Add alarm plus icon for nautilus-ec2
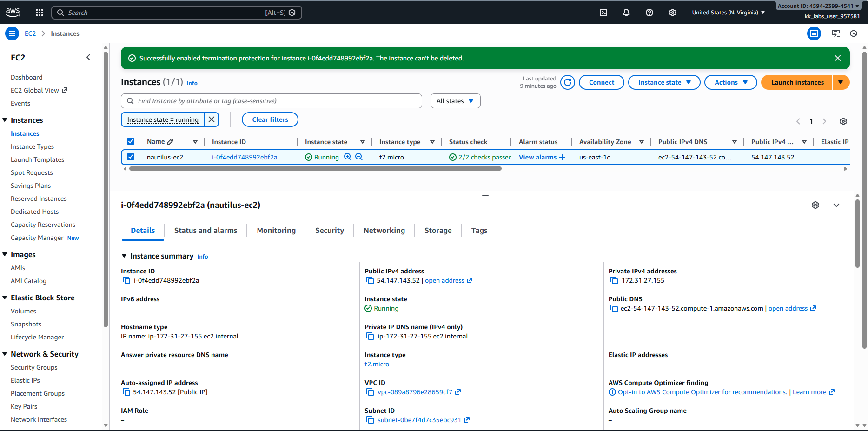This screenshot has width=868, height=431. [x=562, y=157]
